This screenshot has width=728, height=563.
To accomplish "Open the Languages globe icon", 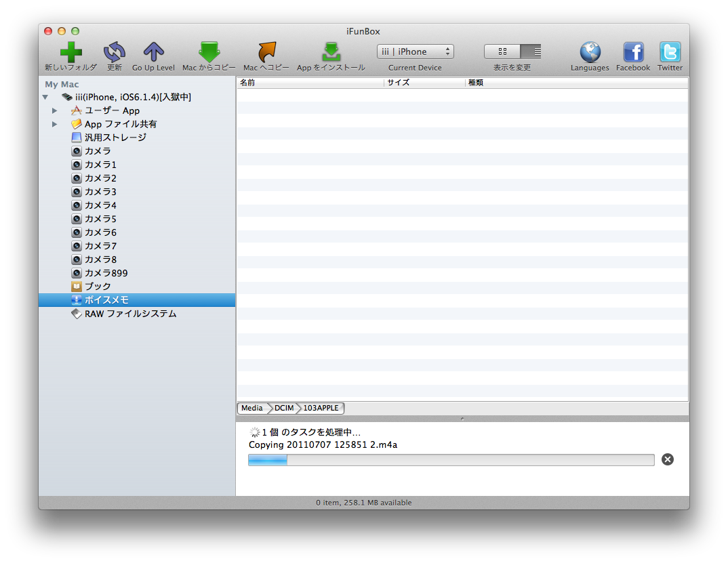I will [590, 52].
